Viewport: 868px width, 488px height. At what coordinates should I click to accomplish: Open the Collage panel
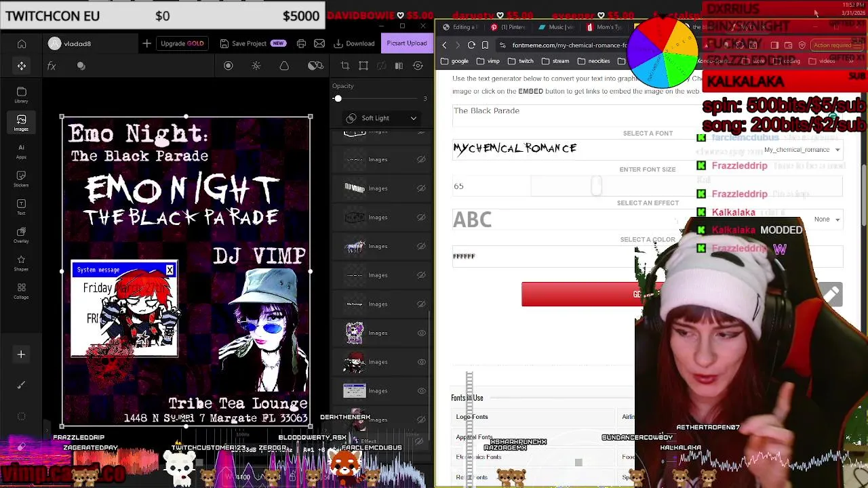tap(22, 291)
